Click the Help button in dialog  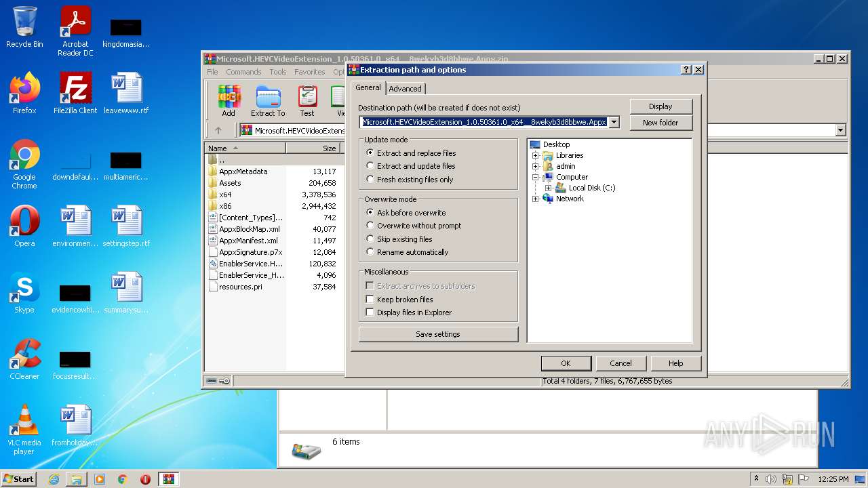tap(675, 363)
